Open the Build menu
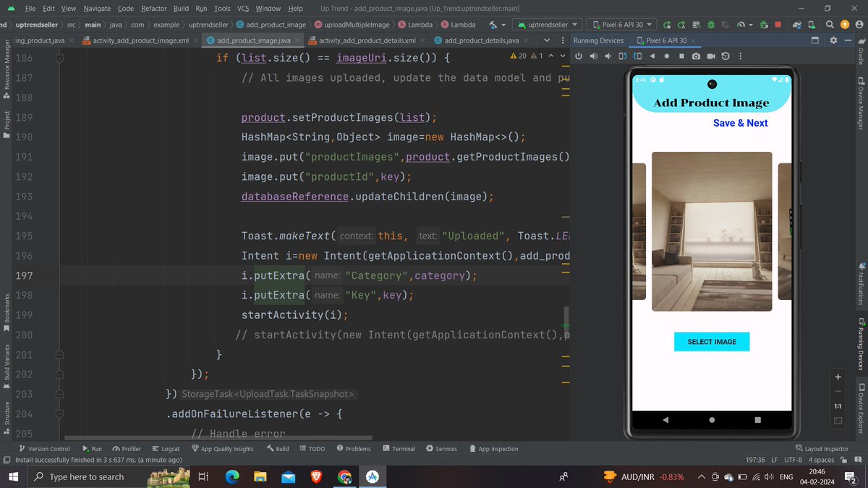Viewport: 868px width, 488px height. click(x=182, y=8)
